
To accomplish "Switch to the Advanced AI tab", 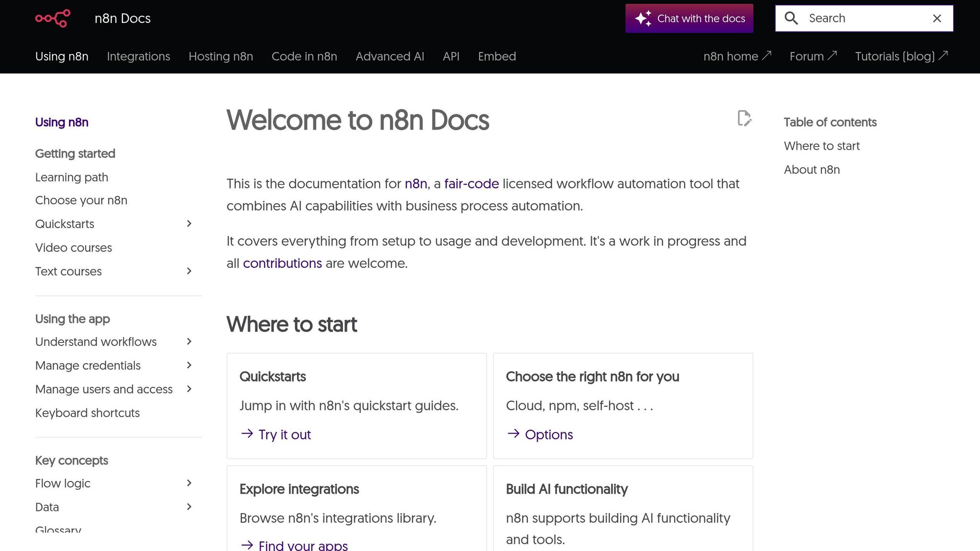I will 390,56.
